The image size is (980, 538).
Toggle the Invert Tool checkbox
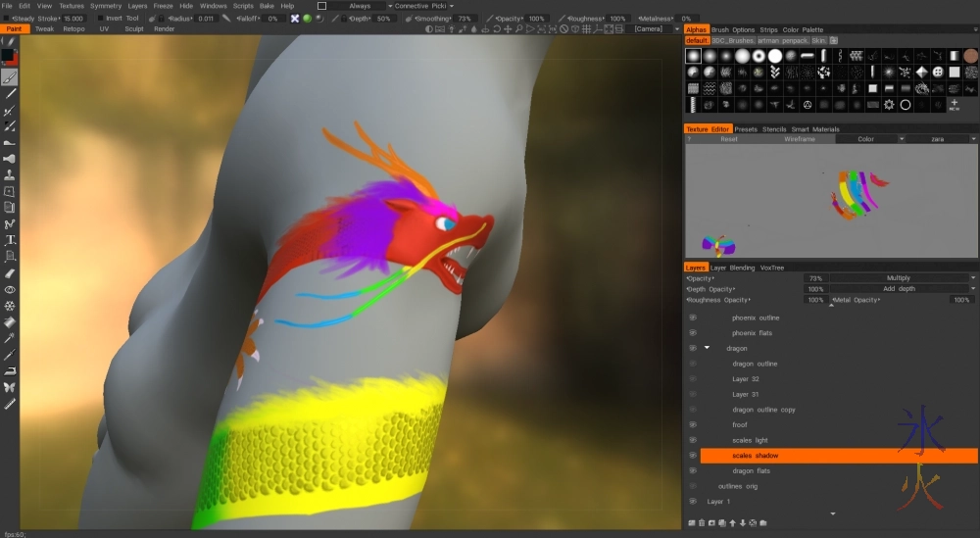pyautogui.click(x=100, y=19)
